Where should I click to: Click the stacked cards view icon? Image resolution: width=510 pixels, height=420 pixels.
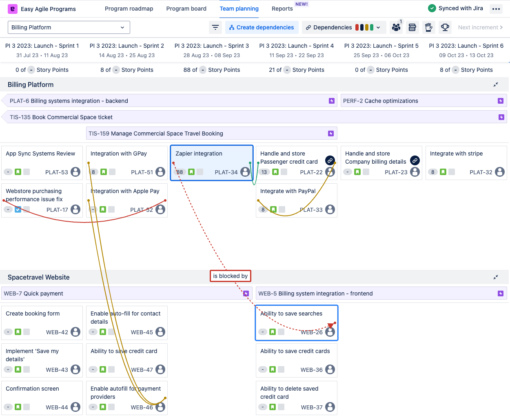click(x=412, y=27)
